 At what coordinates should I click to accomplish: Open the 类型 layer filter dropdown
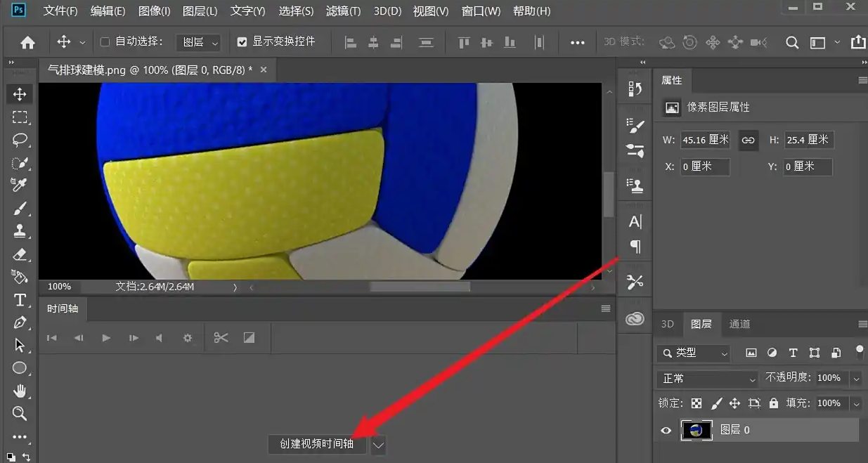click(694, 353)
